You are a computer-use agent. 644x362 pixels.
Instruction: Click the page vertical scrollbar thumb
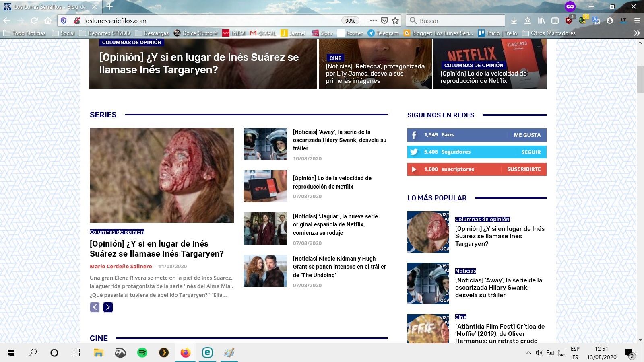pos(640,79)
